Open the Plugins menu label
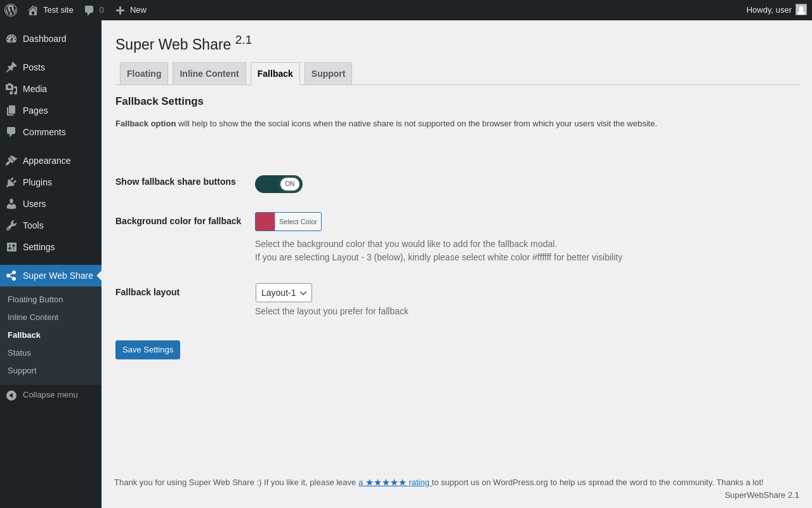Image resolution: width=812 pixels, height=508 pixels. tap(37, 182)
